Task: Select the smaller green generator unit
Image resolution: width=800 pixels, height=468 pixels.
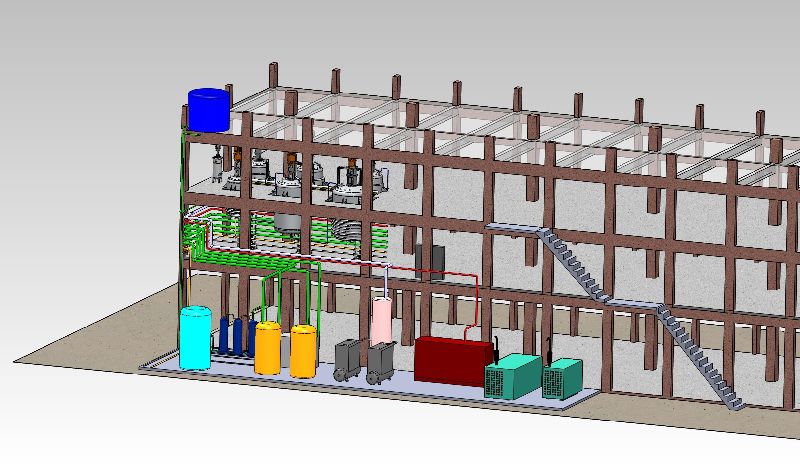Action: [562, 379]
